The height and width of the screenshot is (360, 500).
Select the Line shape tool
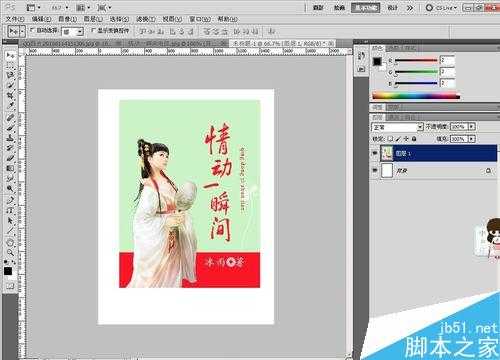click(10, 231)
